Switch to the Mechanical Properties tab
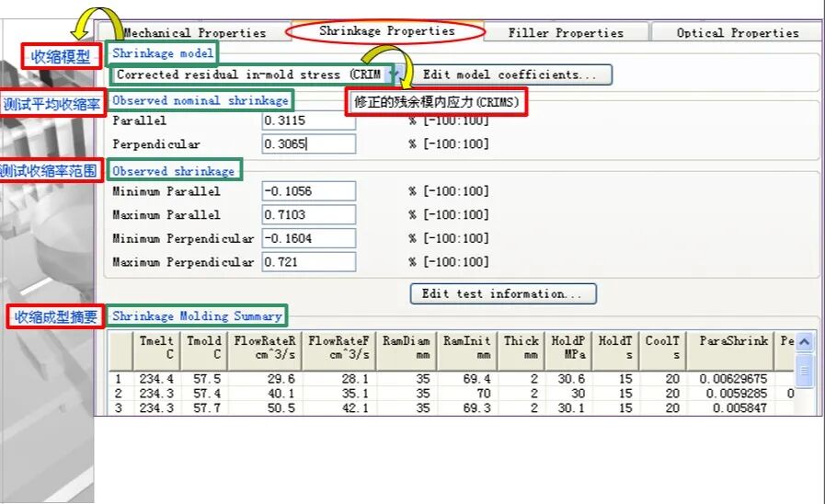The image size is (825, 504). [x=194, y=33]
